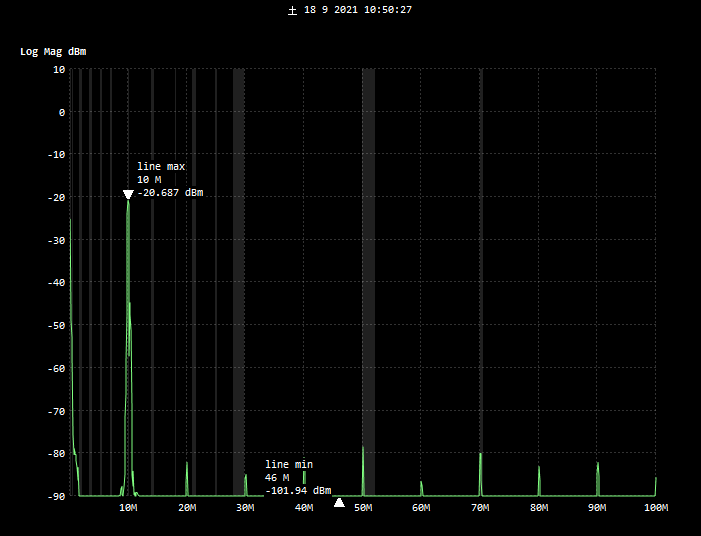Click the '-60' amplitude axis label
Image resolution: width=701 pixels, height=536 pixels.
56,369
